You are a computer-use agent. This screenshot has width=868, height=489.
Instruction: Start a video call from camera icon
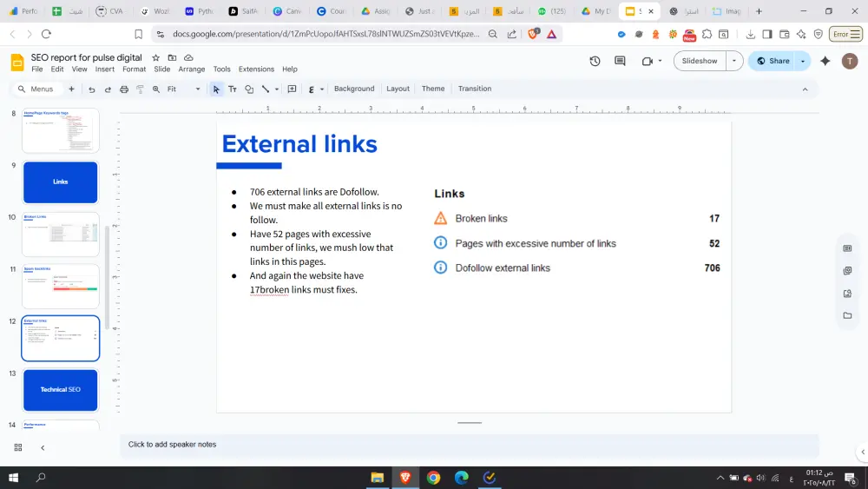[648, 61]
